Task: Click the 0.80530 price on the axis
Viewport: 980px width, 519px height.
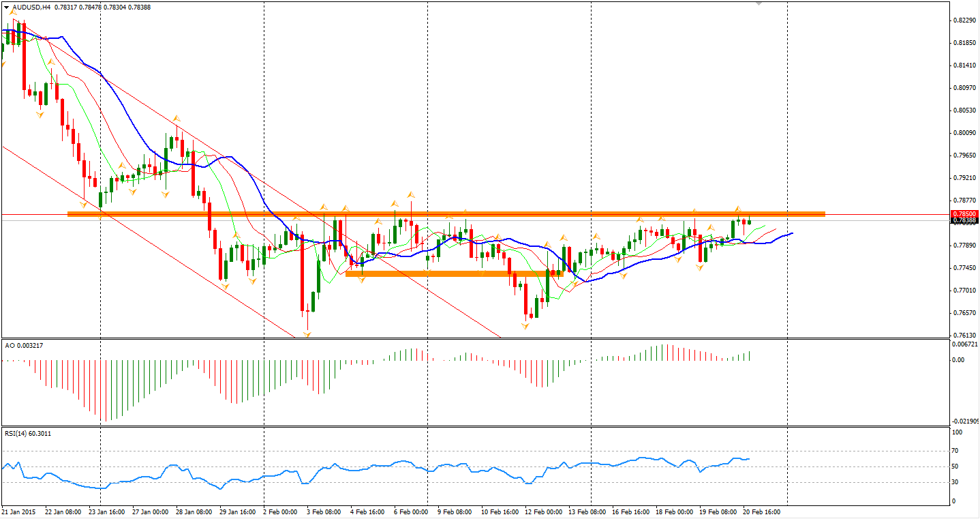Action: point(964,110)
